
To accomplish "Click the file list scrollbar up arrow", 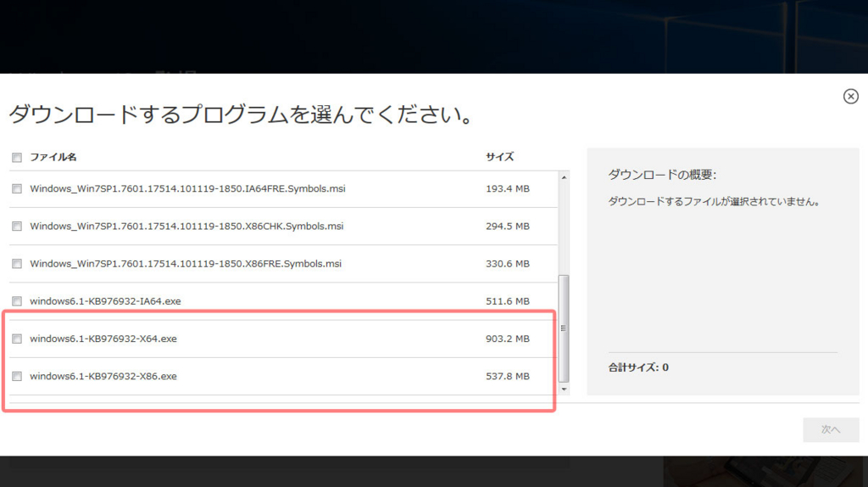I will click(x=564, y=177).
